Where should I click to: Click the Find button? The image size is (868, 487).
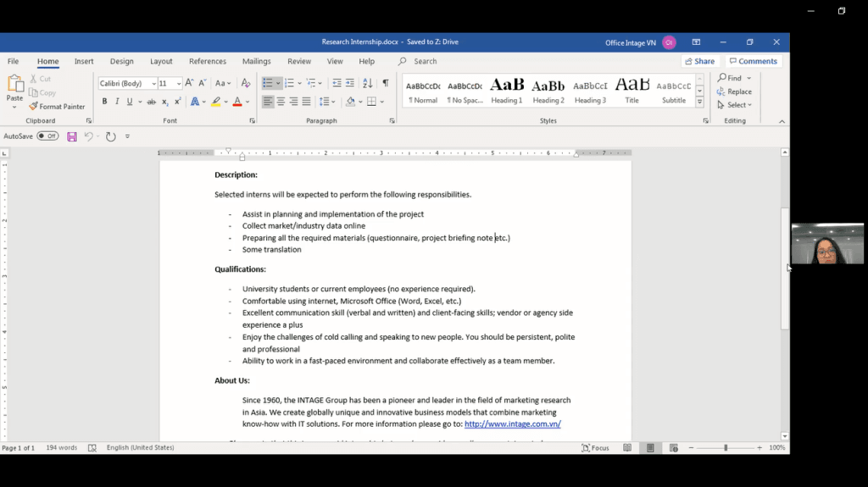click(x=730, y=78)
